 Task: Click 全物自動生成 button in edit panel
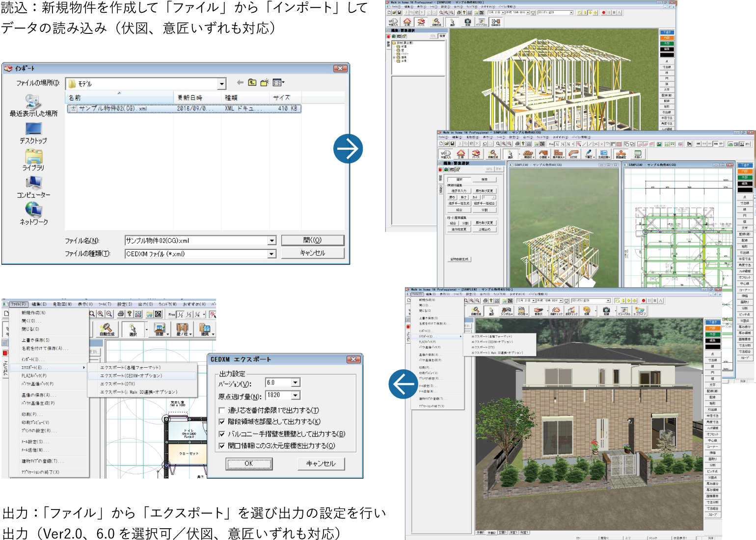tap(459, 259)
